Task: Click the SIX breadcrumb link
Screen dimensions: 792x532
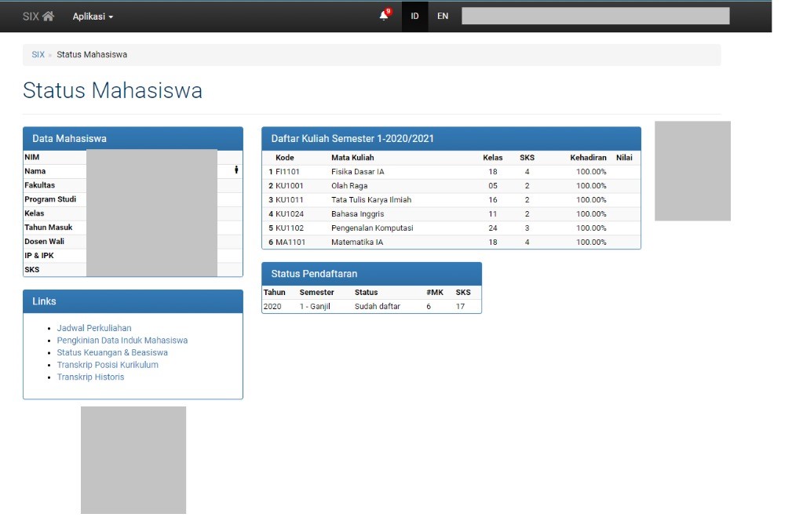Action: point(38,54)
